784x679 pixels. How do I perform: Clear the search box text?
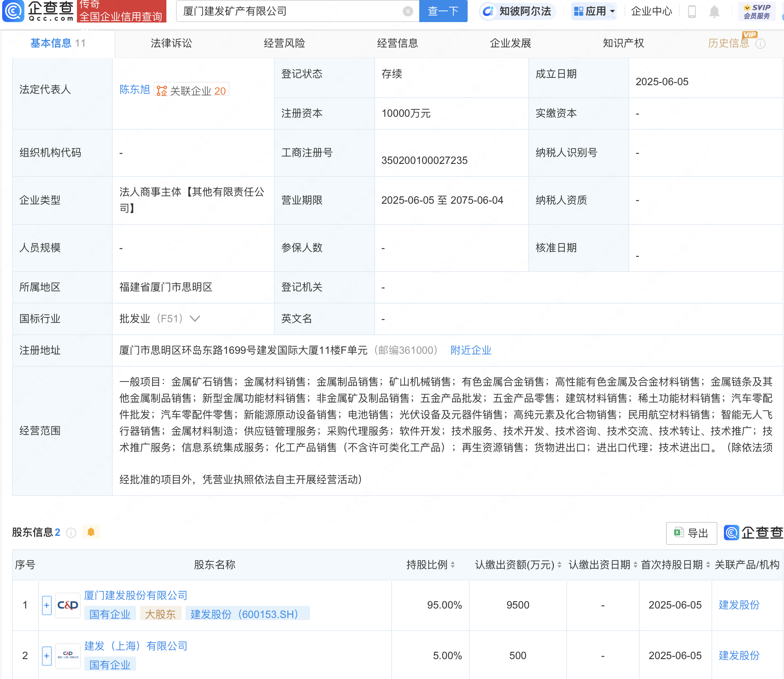click(x=408, y=11)
